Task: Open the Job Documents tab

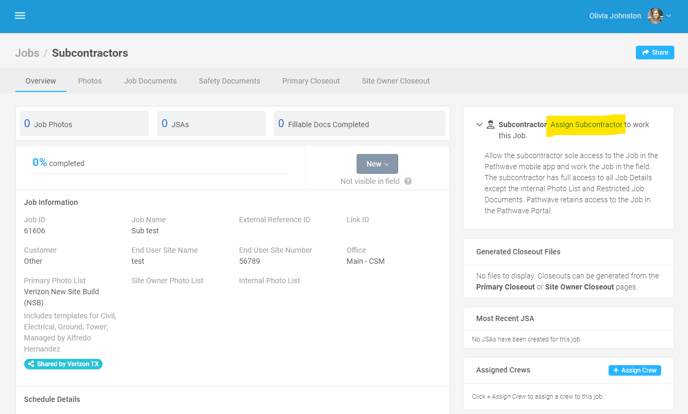Action: click(150, 81)
